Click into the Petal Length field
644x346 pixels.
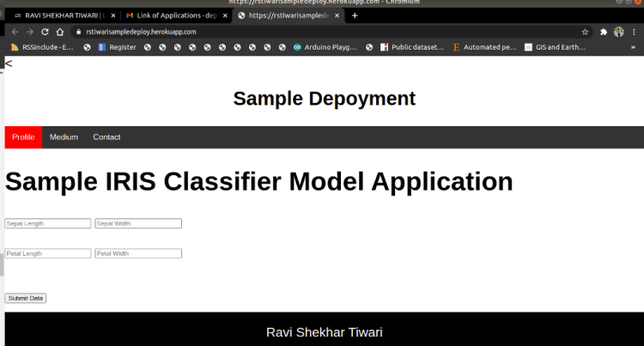tap(48, 253)
